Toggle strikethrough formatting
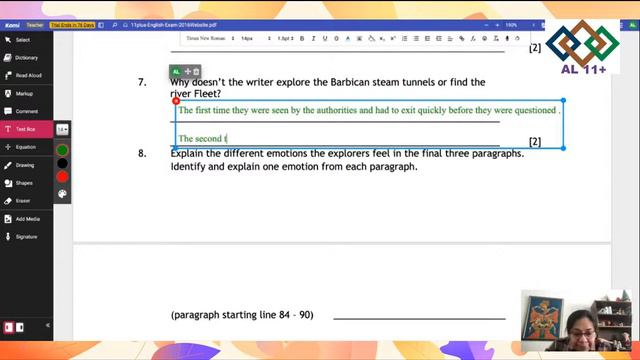The height and width of the screenshot is (360, 640). [336, 38]
